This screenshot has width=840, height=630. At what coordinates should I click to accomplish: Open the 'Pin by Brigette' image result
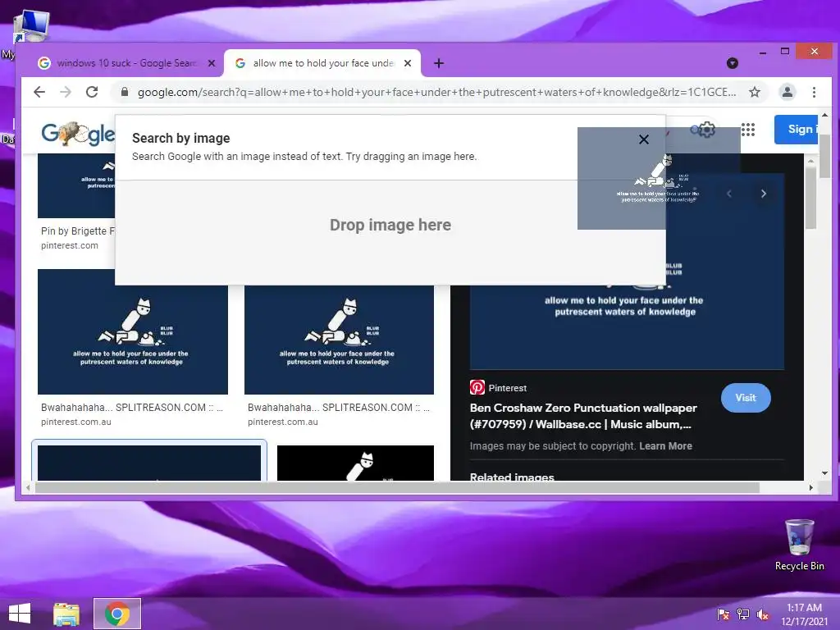pyautogui.click(x=76, y=185)
